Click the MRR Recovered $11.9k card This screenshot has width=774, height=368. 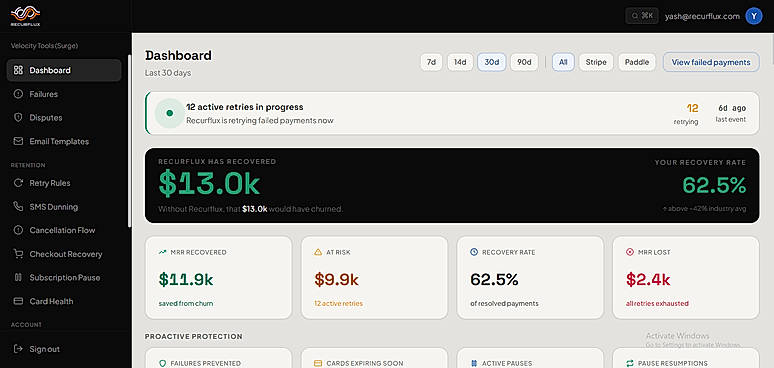click(x=218, y=277)
